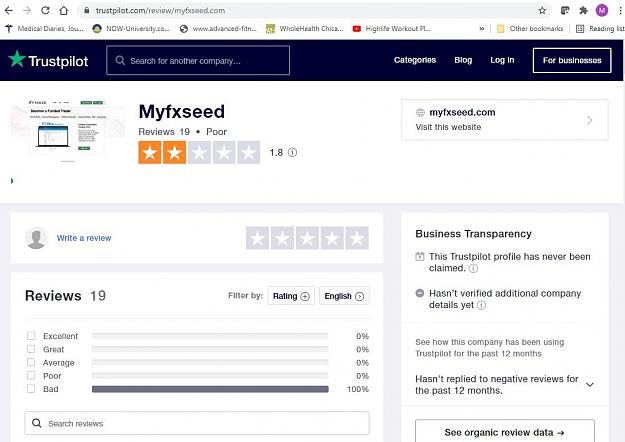
Task: Reload the Trustpilot page
Action: pyautogui.click(x=45, y=10)
